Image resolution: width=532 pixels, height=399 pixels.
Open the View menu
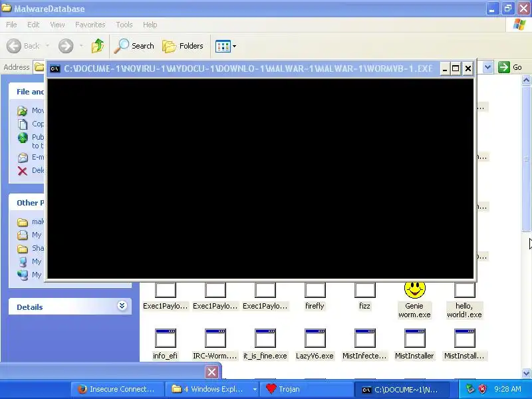[x=57, y=25]
